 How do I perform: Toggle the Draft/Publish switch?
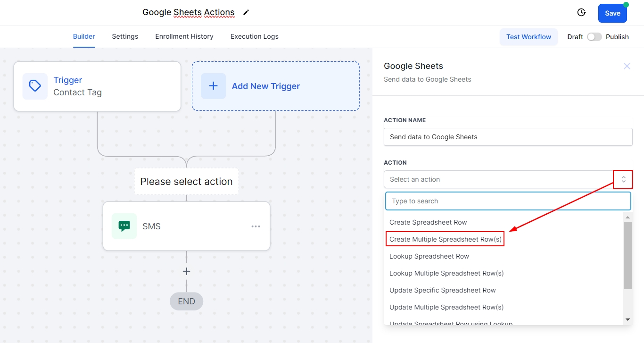point(594,37)
